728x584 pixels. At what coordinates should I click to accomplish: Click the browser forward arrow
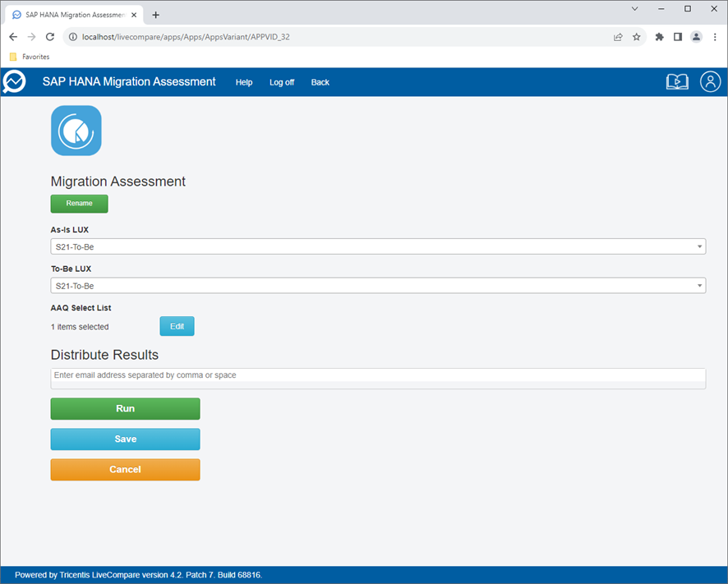(31, 37)
